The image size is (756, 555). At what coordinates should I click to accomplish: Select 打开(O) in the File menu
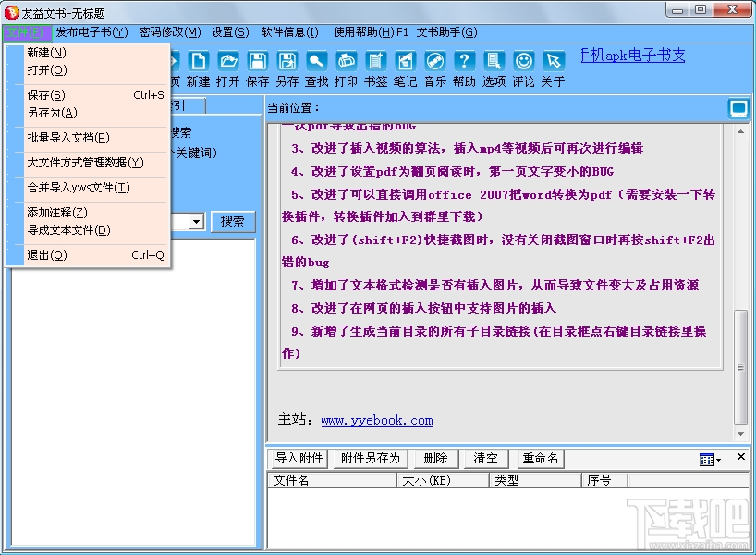coord(89,70)
